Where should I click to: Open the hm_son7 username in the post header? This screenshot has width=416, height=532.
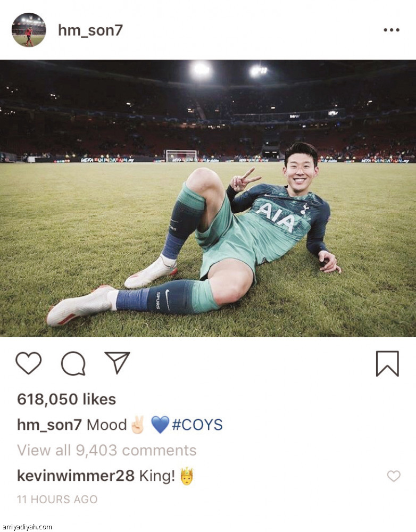[90, 30]
